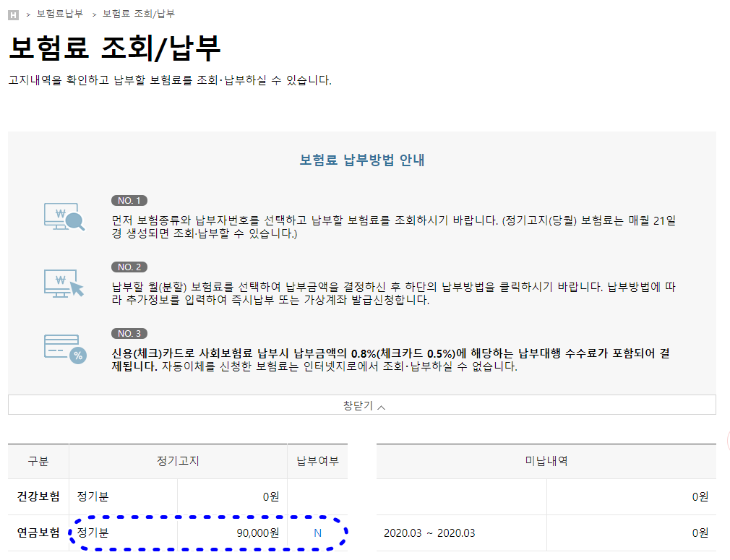Click the 연금보험 미납내역 0원 amount
730x560 pixels.
[700, 533]
